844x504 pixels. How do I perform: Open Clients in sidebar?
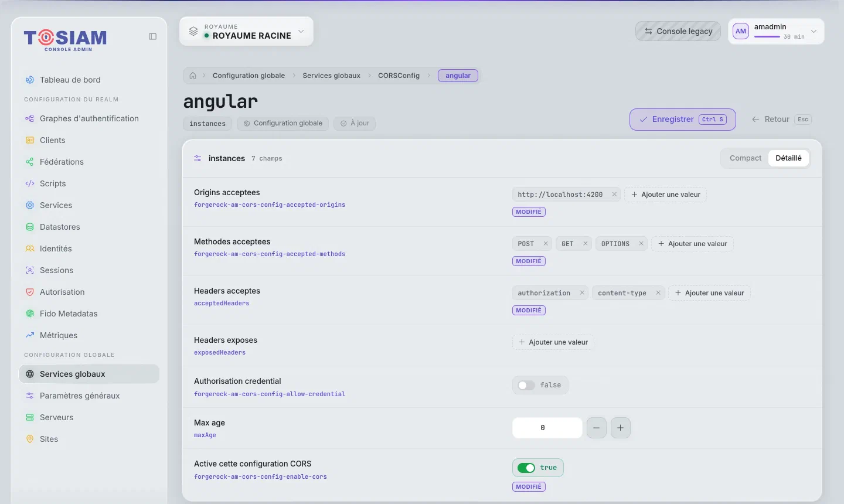pyautogui.click(x=89, y=140)
